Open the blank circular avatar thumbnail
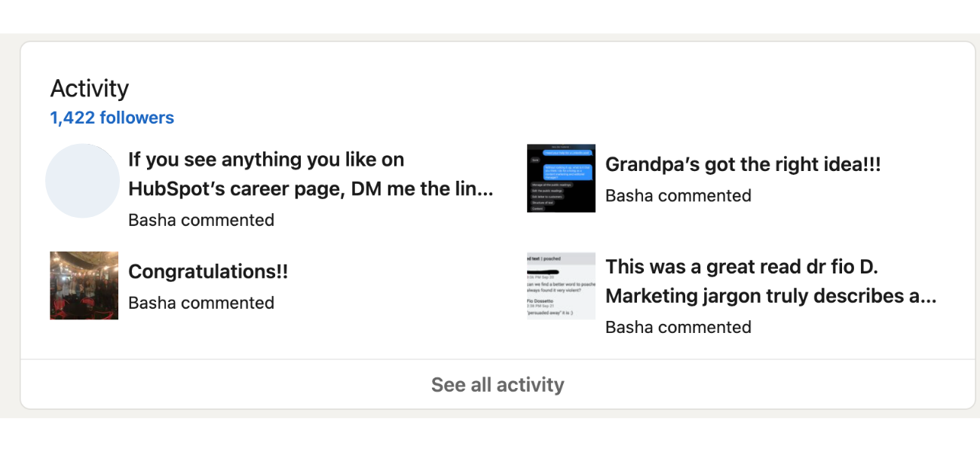The width and height of the screenshot is (980, 452). [x=83, y=181]
